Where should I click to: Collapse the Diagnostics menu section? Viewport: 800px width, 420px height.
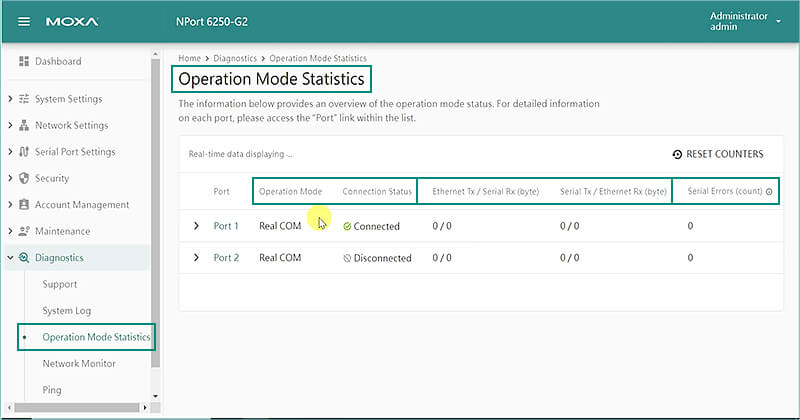10,258
